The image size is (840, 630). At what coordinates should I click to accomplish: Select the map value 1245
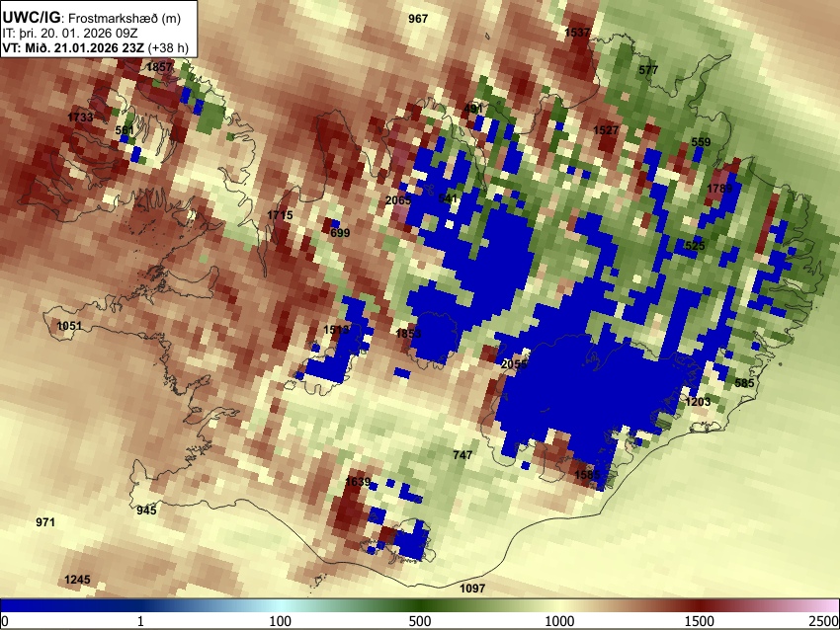click(77, 580)
